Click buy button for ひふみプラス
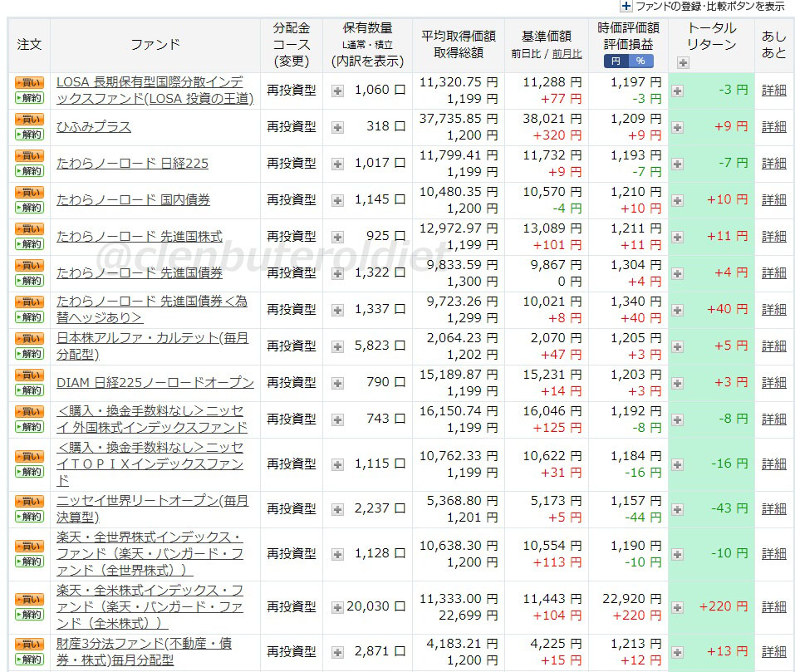Screen dimensions: 795x672 (x=29, y=119)
